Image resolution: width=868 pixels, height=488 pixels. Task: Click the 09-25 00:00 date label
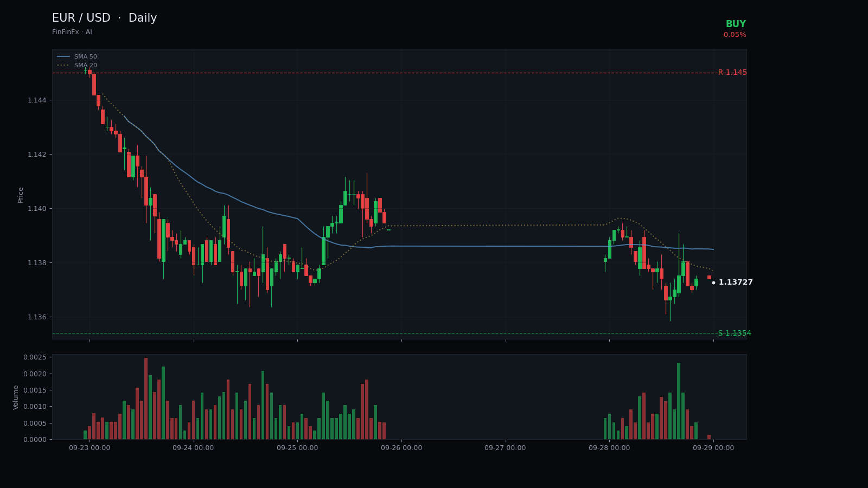297,448
